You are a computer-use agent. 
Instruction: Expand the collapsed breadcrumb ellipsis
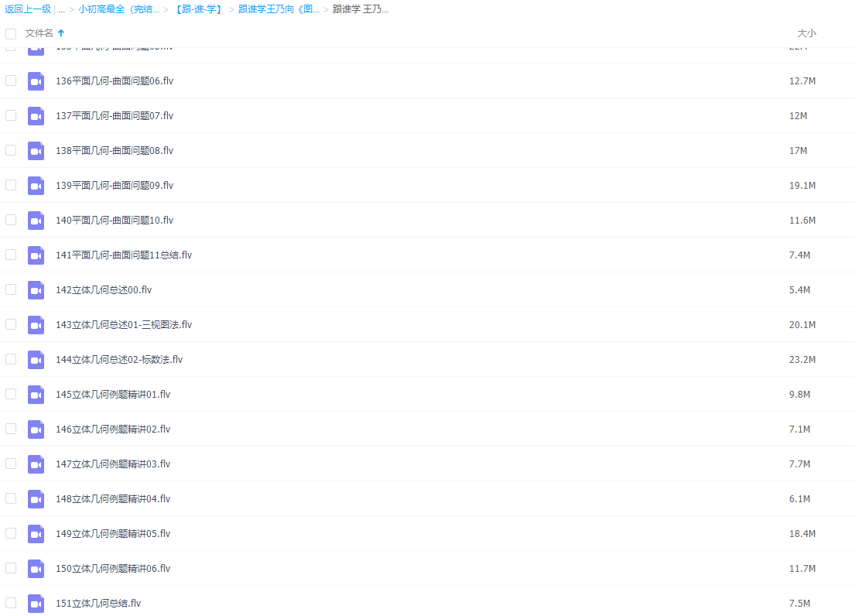61,9
